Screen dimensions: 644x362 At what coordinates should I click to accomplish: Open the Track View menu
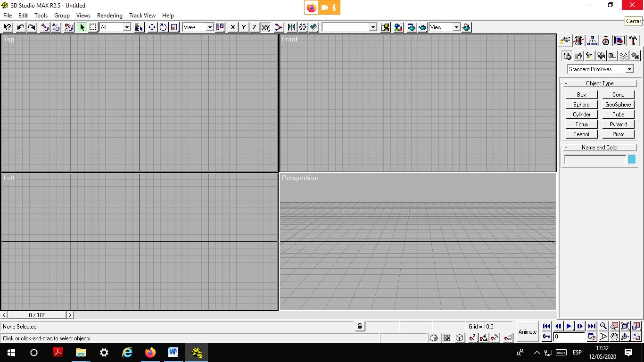(142, 15)
